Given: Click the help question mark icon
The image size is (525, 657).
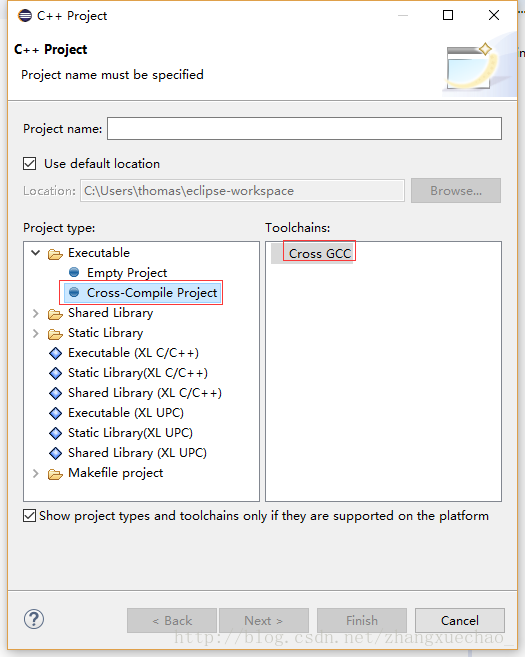Looking at the screenshot, I should pyautogui.click(x=34, y=619).
